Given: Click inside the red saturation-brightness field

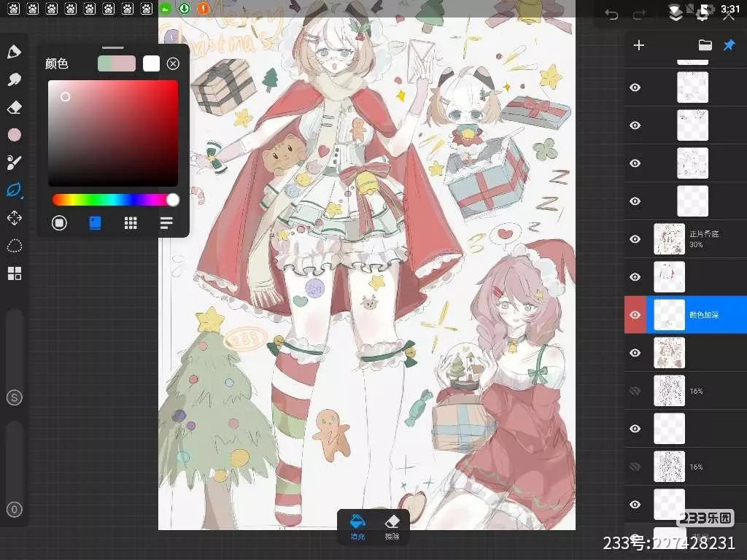Looking at the screenshot, I should click(x=113, y=133).
